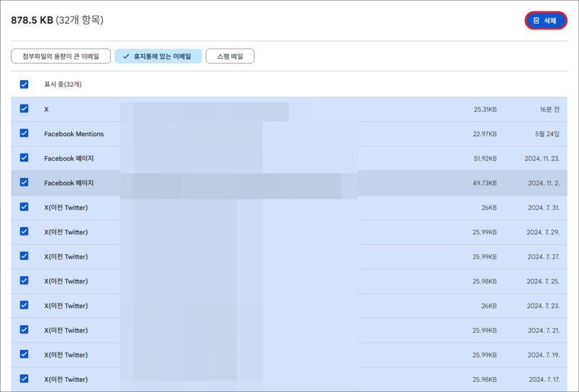Click checkmark icon on 휴지통에 있는 이메일 chip

126,56
